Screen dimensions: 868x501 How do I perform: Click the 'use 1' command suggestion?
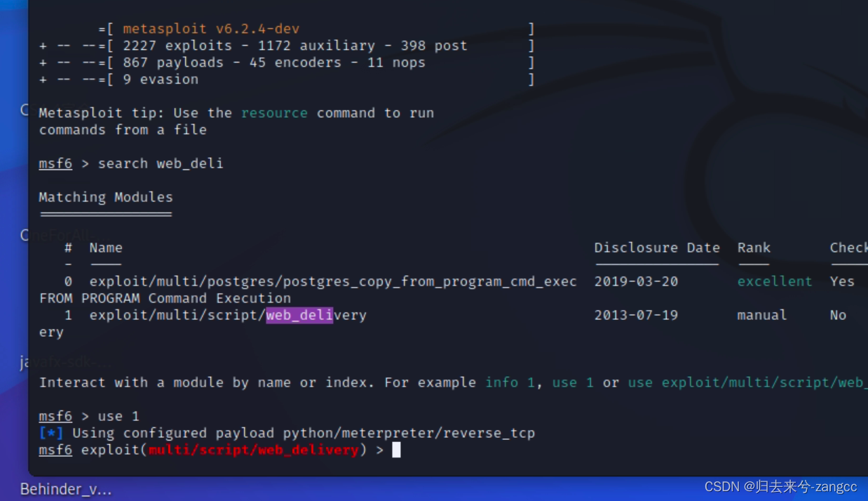(571, 382)
